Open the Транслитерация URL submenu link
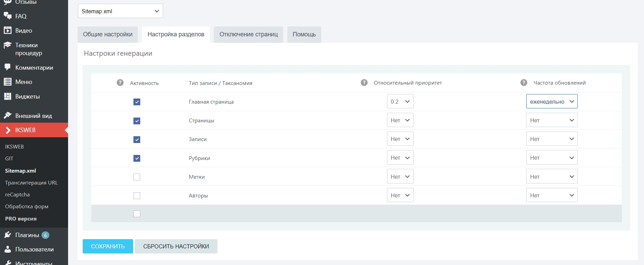644x265 pixels. tap(31, 182)
